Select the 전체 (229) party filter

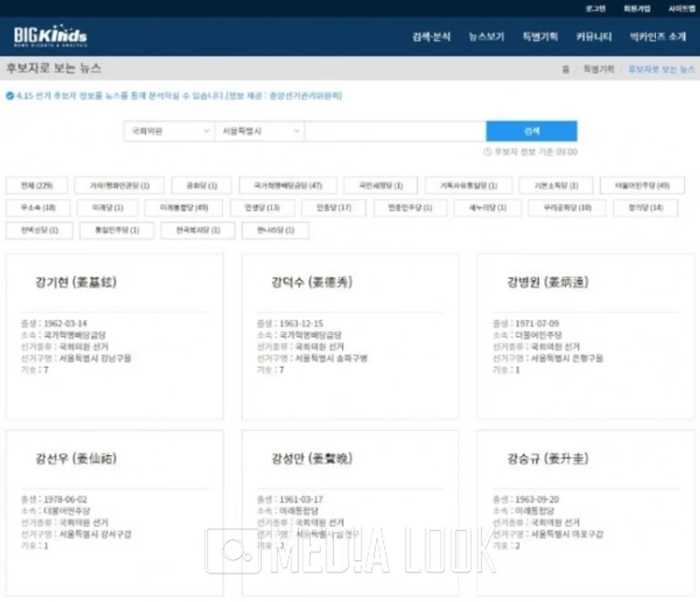[x=37, y=186]
